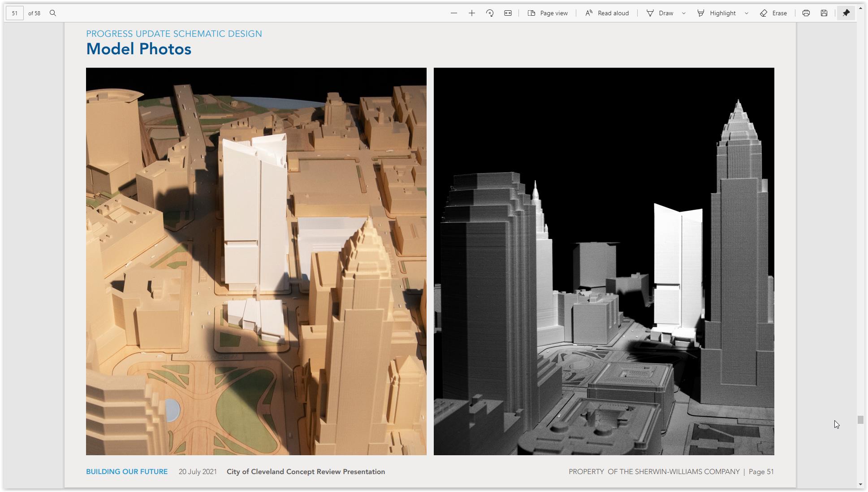868x492 pixels.
Task: Zoom in with the plus icon
Action: pyautogui.click(x=472, y=13)
